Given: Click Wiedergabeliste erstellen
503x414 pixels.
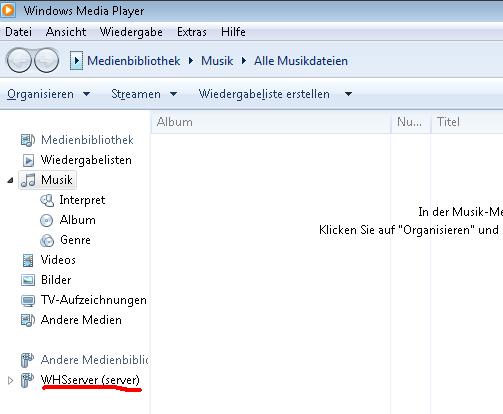Looking at the screenshot, I should tap(264, 94).
